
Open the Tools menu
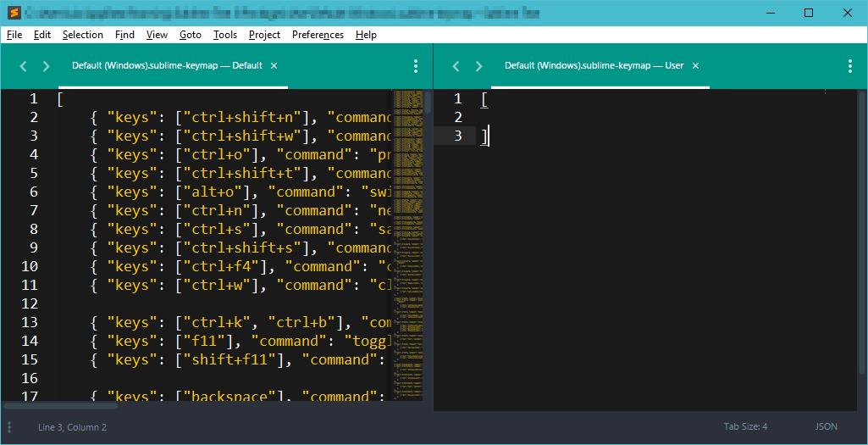coord(224,35)
